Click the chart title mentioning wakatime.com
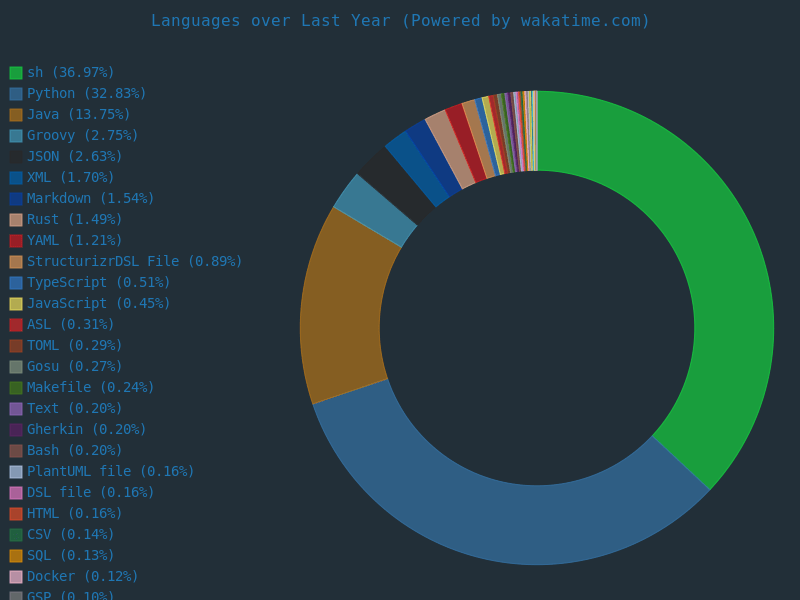The width and height of the screenshot is (800, 600). pyautogui.click(x=400, y=20)
